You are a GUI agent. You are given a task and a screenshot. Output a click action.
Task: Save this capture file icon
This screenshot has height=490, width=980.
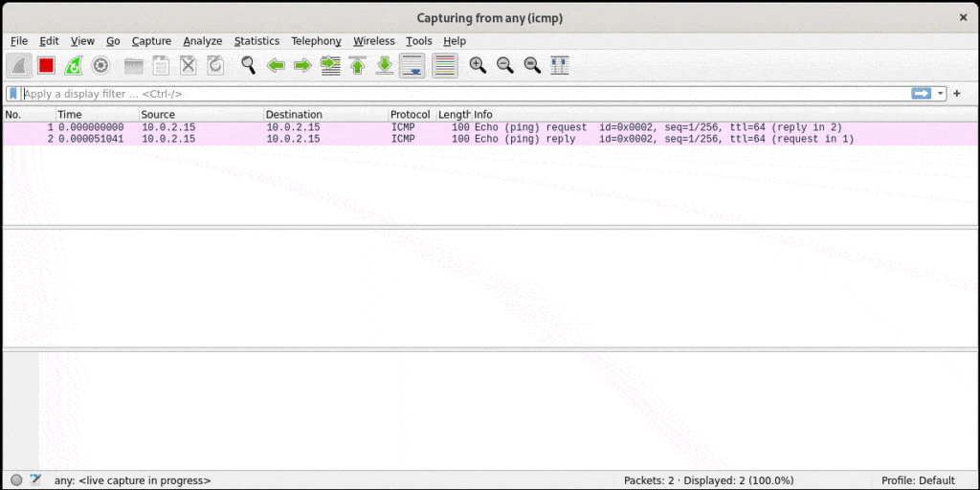pos(161,66)
